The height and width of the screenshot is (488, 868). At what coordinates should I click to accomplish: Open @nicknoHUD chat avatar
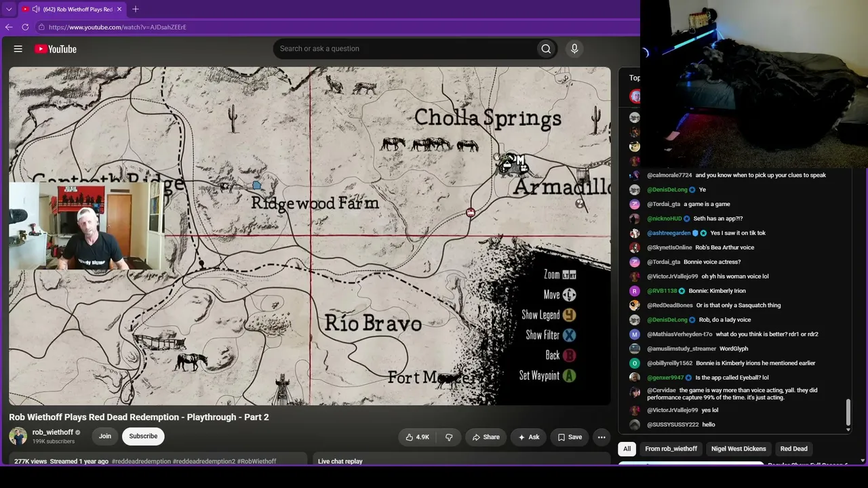(x=635, y=219)
